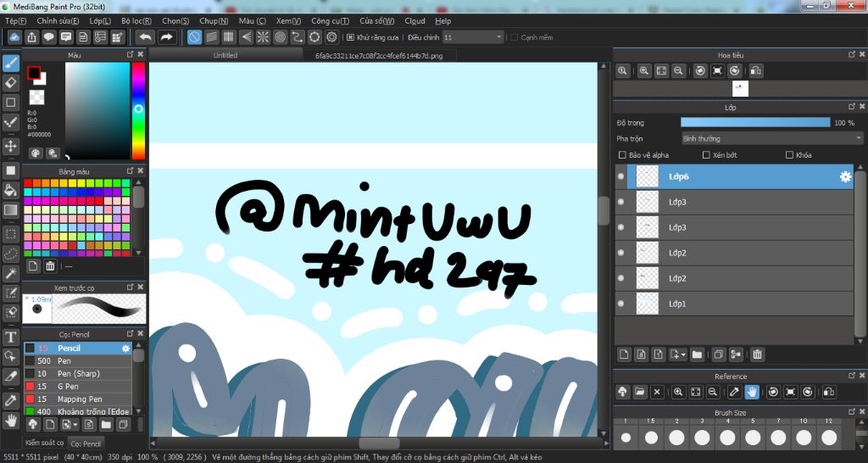The width and height of the screenshot is (868, 463).
Task: Switch to Kiểm soát cọ tab
Action: coord(44,443)
